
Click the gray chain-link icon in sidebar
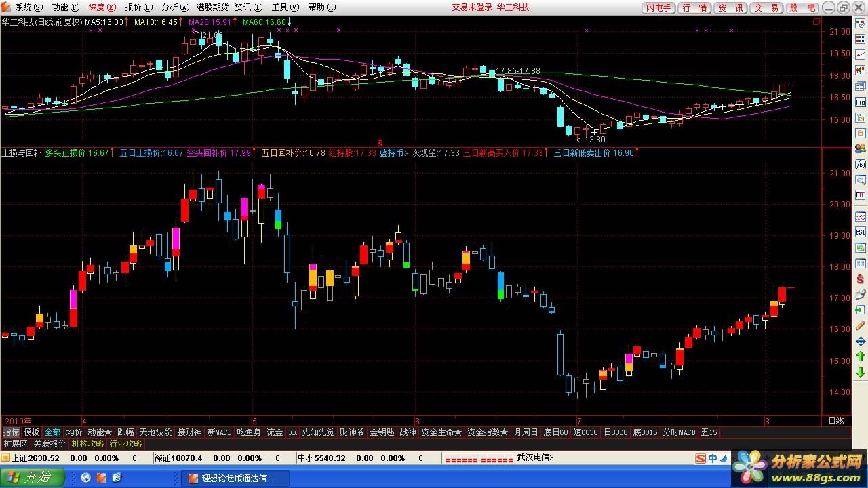(861, 294)
